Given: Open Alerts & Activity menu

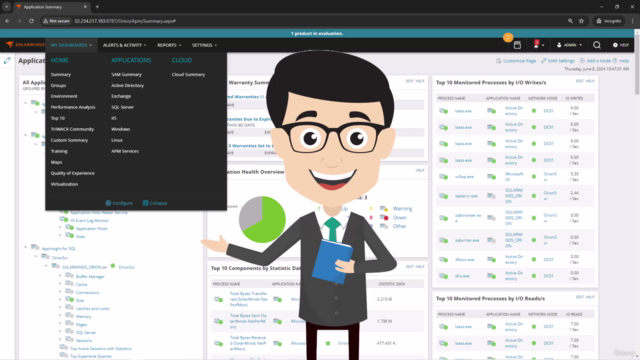Looking at the screenshot, I should tap(124, 45).
